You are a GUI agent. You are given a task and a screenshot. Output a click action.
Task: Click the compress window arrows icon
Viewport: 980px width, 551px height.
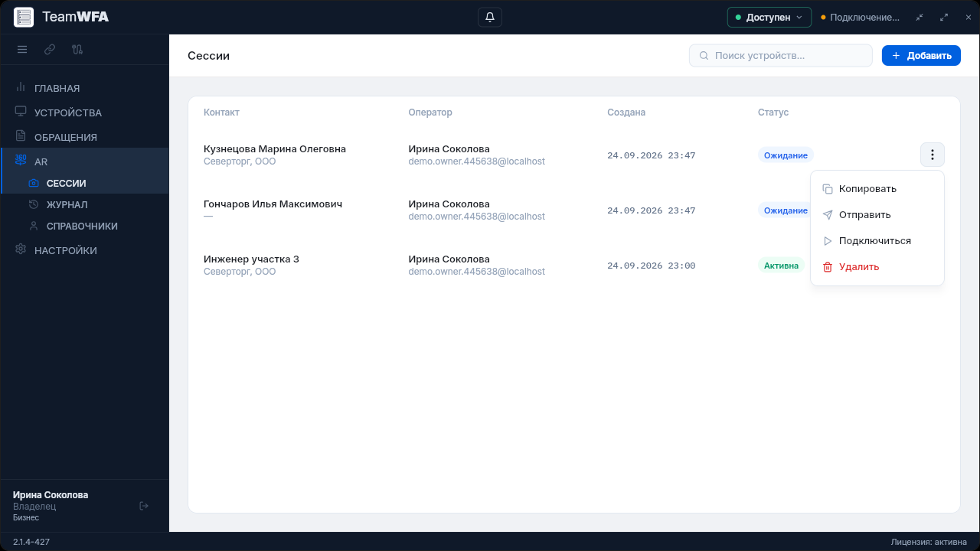click(x=920, y=17)
